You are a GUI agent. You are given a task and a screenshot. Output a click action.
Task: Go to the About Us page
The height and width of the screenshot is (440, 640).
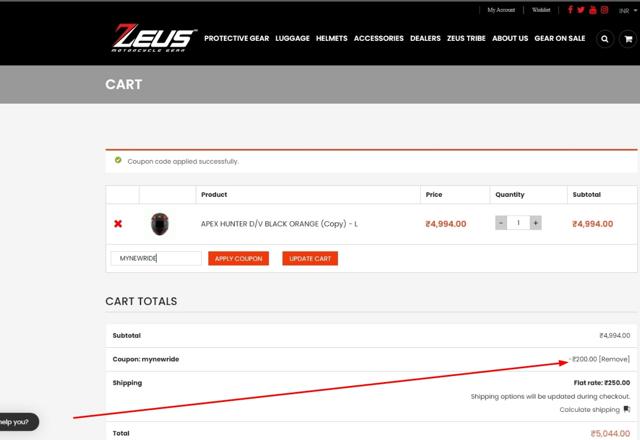(x=510, y=38)
